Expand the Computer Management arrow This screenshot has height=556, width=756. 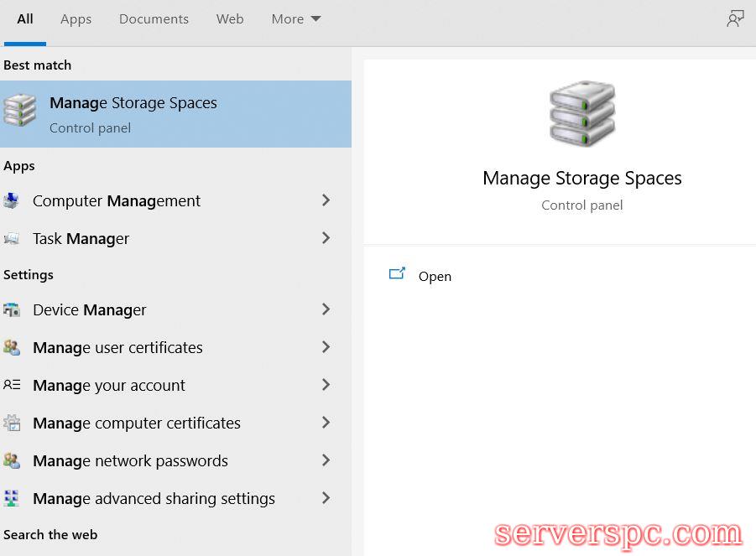point(326,200)
